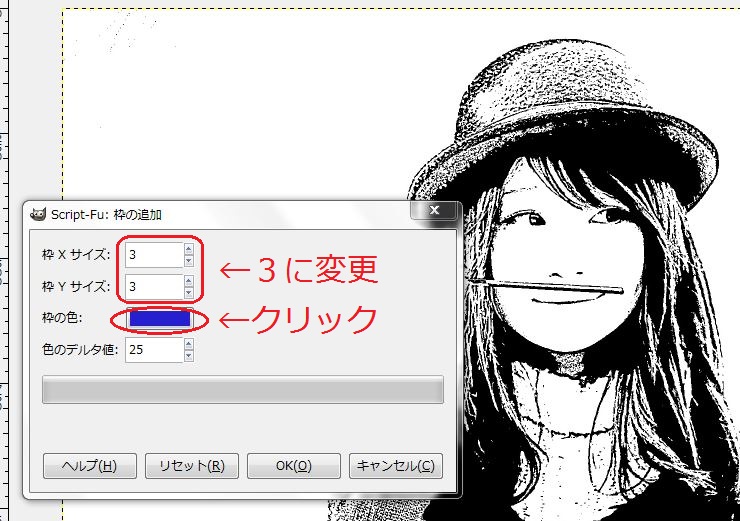Click the 色のデルタ値 input field

coord(154,350)
